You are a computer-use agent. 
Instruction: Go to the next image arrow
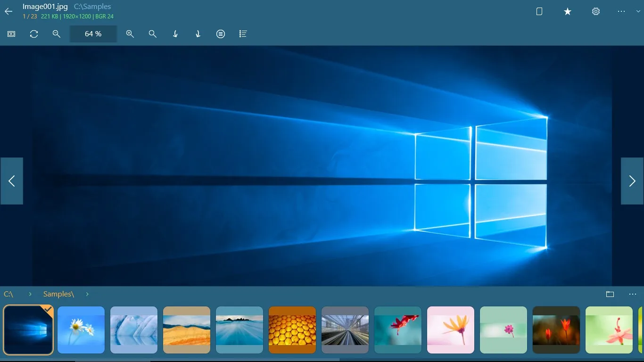632,181
